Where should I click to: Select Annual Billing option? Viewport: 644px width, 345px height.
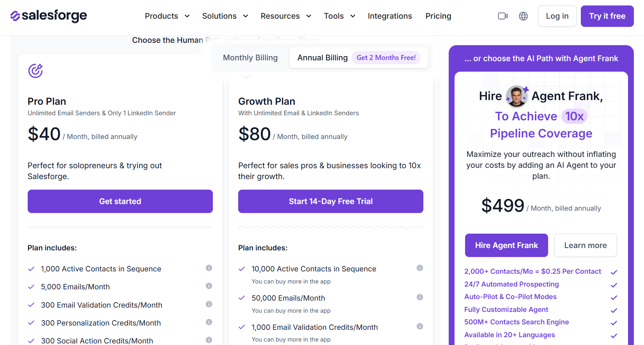(x=359, y=58)
